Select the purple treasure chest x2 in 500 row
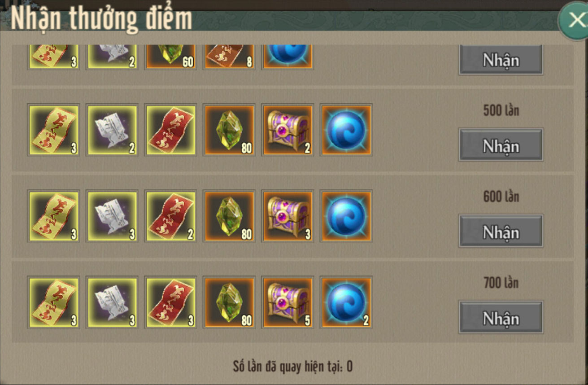 (x=287, y=130)
